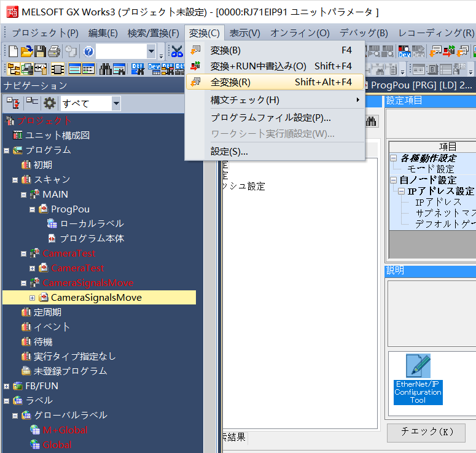Click the collapse tree icon in Navigation

coord(32,101)
